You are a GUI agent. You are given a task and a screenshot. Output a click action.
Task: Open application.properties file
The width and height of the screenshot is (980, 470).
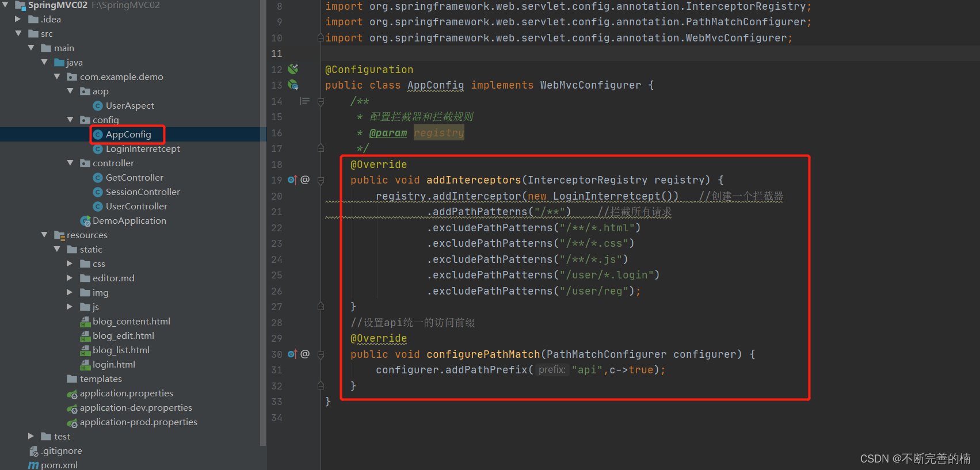(126, 393)
